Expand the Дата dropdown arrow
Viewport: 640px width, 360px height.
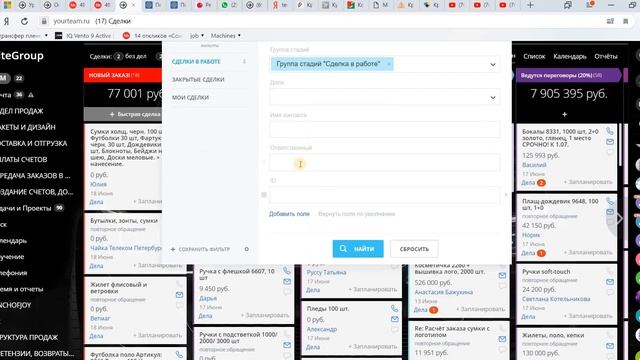tap(493, 97)
